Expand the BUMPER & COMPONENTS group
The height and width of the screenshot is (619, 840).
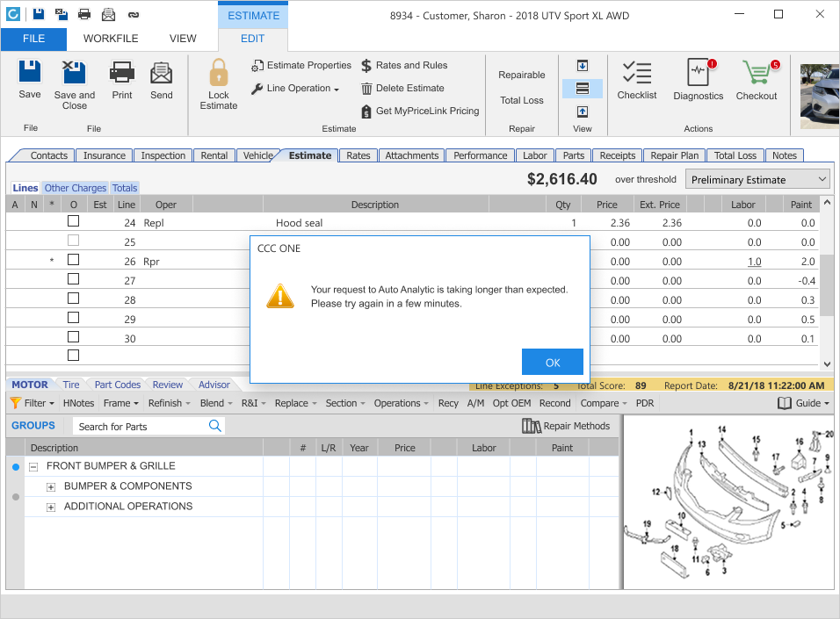pyautogui.click(x=50, y=486)
